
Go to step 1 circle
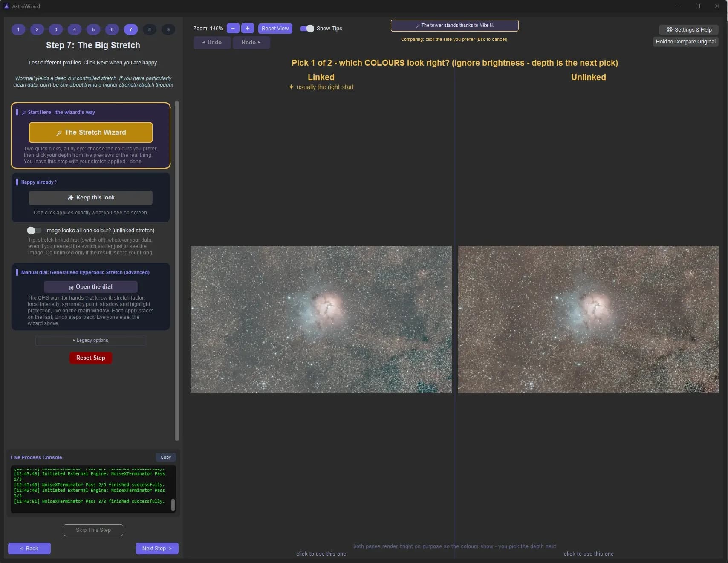[18, 29]
